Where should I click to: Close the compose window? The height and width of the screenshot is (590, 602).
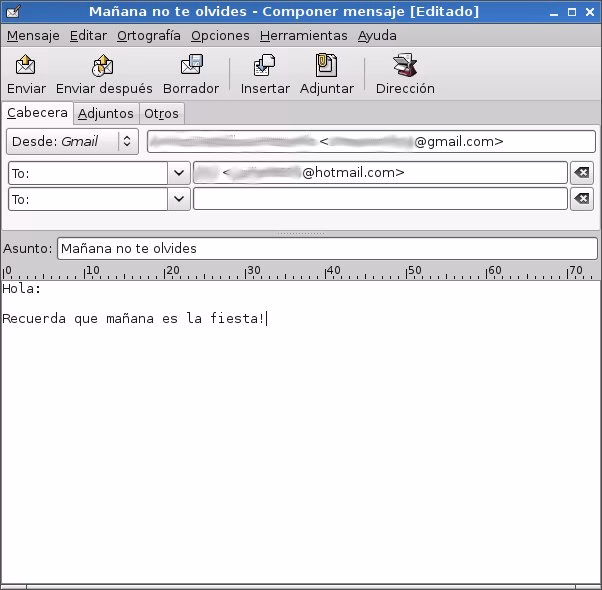click(x=590, y=12)
